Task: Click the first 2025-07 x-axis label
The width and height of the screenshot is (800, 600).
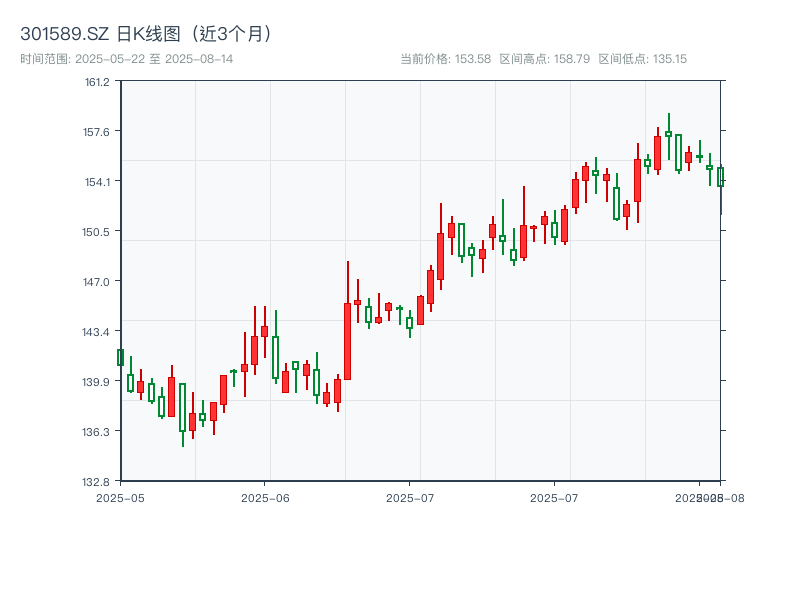Action: (x=411, y=496)
